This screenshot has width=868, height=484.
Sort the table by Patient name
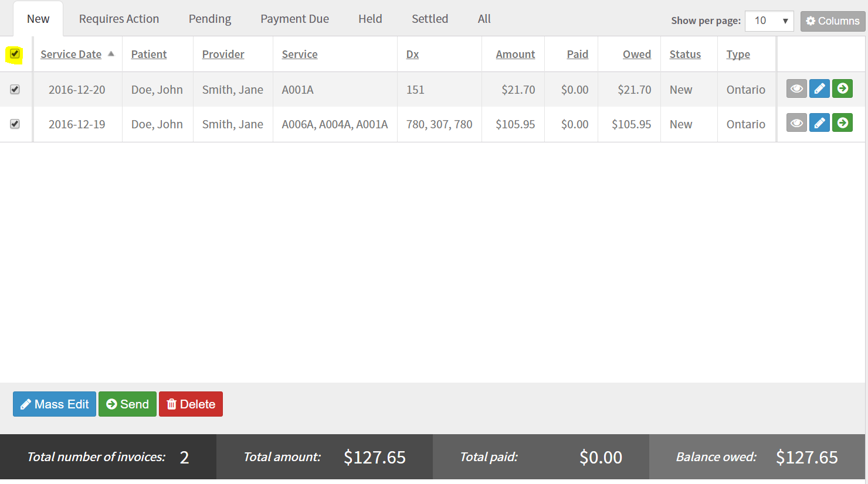tap(148, 54)
